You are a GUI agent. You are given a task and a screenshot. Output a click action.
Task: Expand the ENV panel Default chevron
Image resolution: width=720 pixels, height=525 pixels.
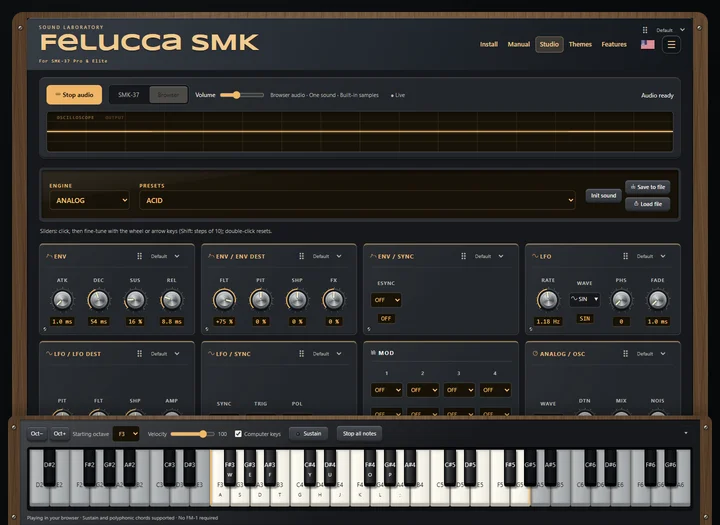[177, 256]
